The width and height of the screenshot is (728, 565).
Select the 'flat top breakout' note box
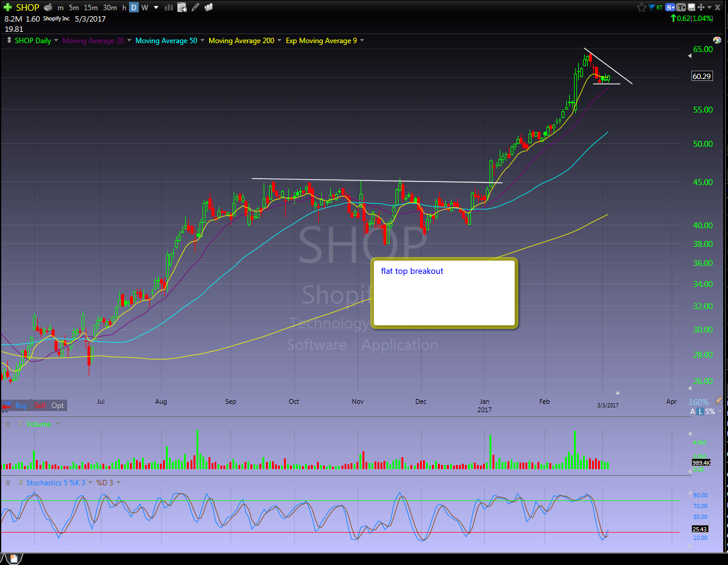(x=444, y=293)
